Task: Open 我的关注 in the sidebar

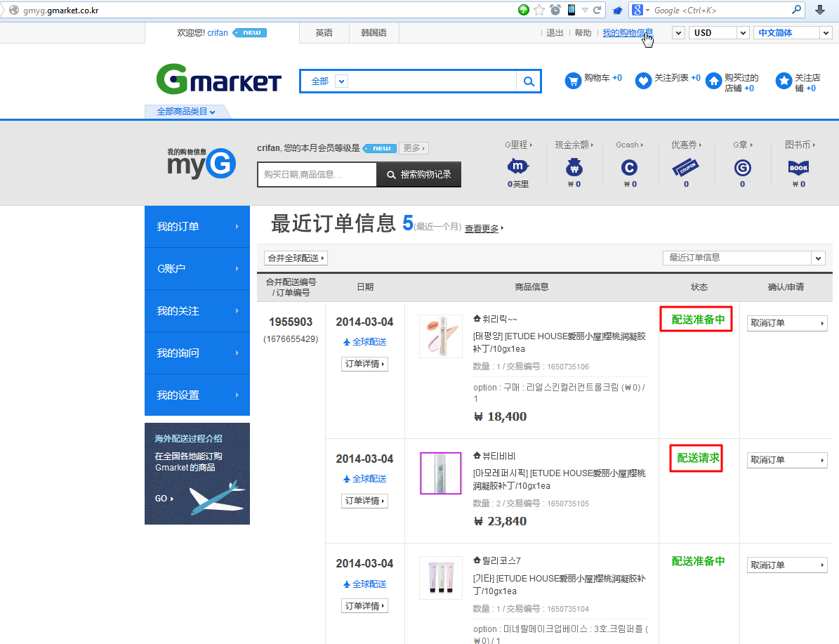Action: tap(197, 311)
